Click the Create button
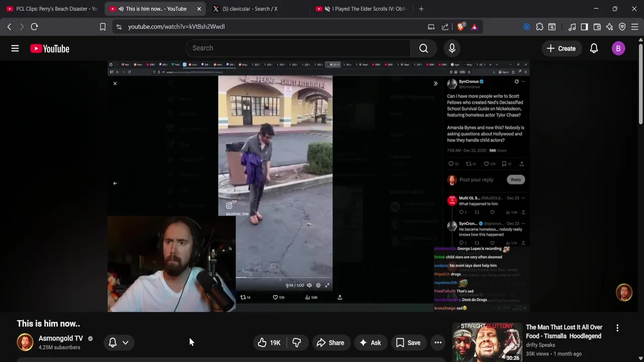 pos(561,48)
